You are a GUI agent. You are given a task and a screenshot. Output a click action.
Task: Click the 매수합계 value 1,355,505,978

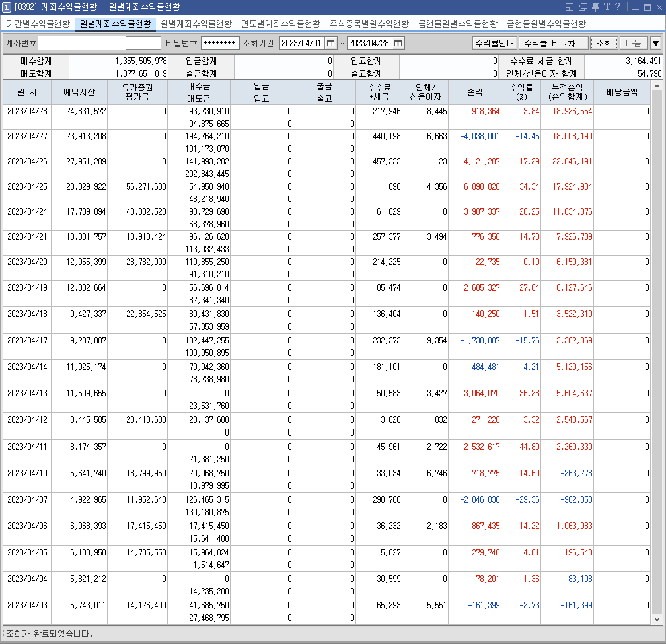click(x=141, y=61)
